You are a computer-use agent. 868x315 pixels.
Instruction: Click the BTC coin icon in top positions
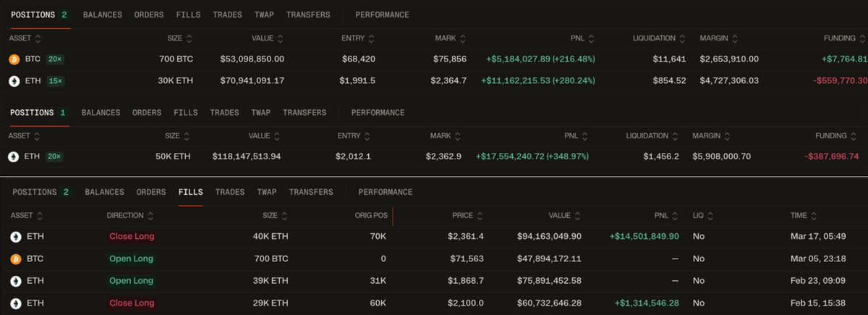click(13, 59)
